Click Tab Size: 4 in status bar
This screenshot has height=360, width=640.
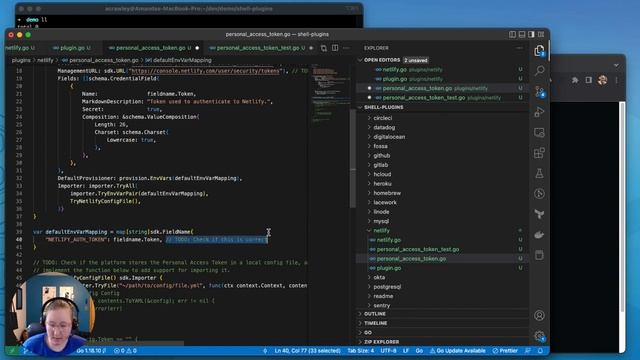pos(360,351)
